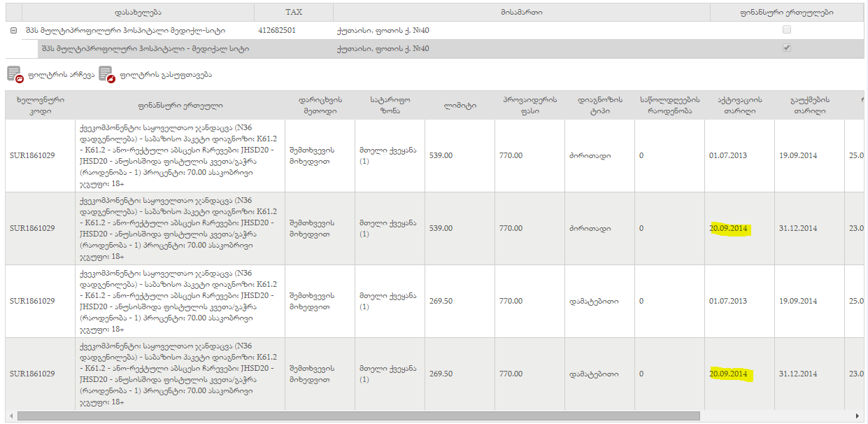Click TAX number 412682501 in parent row
This screenshot has width=868, height=424.
tap(277, 31)
